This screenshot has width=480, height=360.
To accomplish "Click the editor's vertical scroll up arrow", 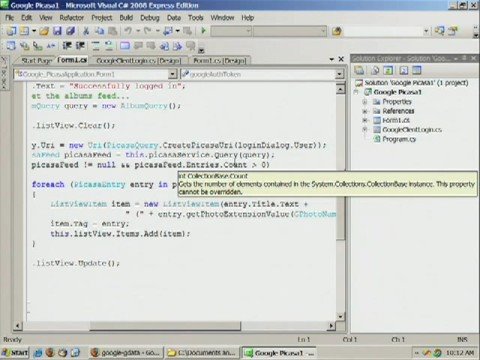I will (340, 89).
